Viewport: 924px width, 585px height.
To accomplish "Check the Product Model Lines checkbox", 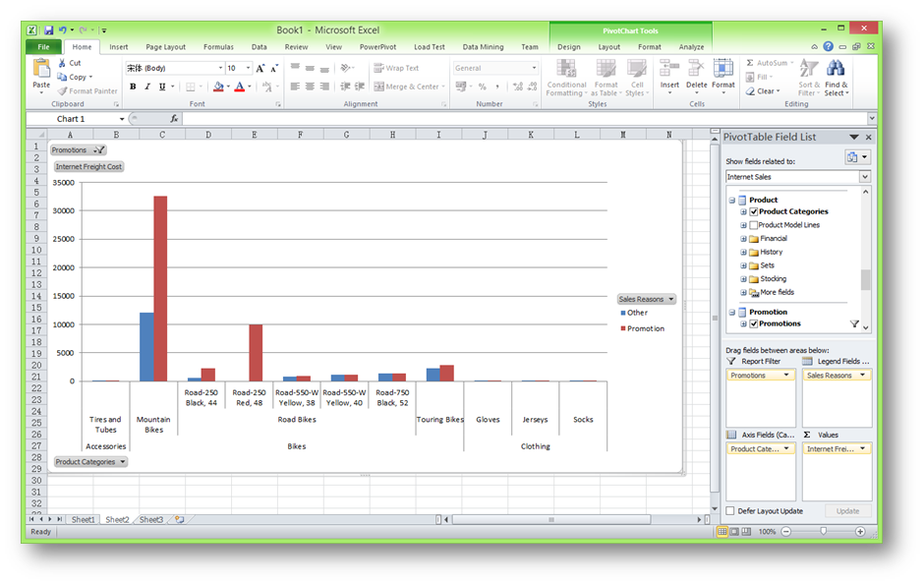I will coord(754,225).
